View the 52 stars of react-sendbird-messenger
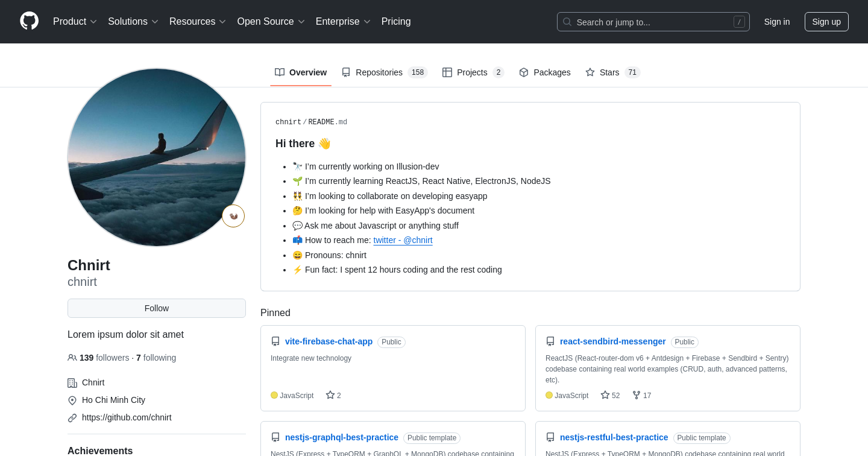The width and height of the screenshot is (868, 456). coord(610,395)
